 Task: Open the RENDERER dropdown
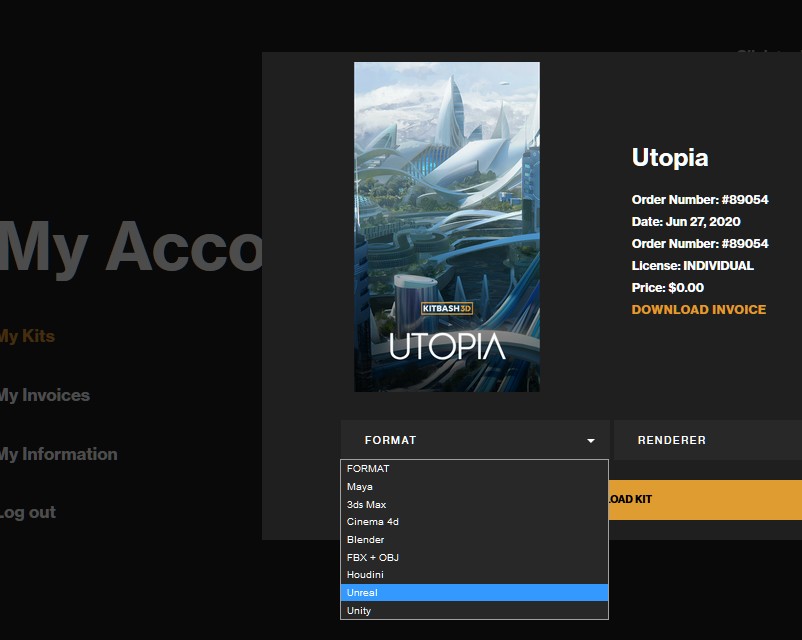coord(708,440)
